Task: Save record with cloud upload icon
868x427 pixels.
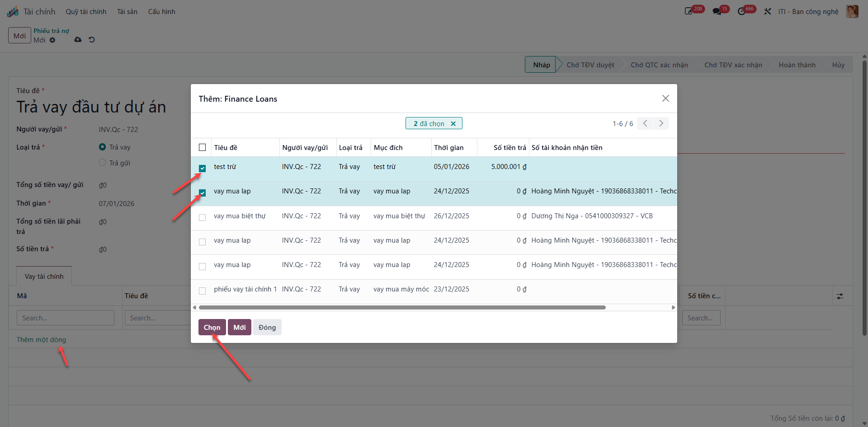Action: pos(78,40)
